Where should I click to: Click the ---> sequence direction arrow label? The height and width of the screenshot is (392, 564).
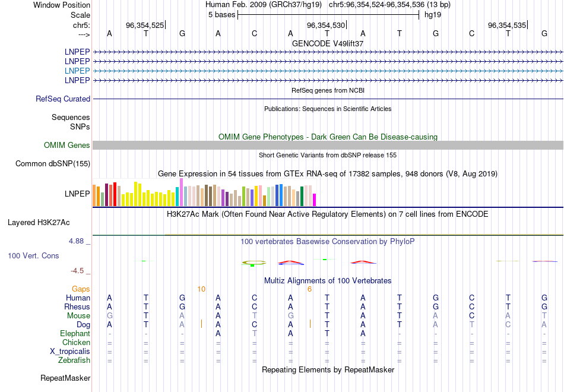point(84,34)
